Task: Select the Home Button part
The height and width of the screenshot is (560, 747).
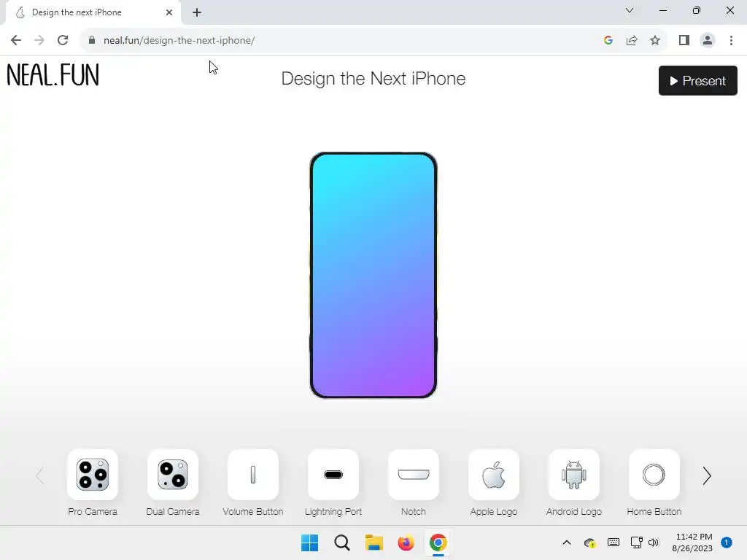Action: pyautogui.click(x=654, y=475)
